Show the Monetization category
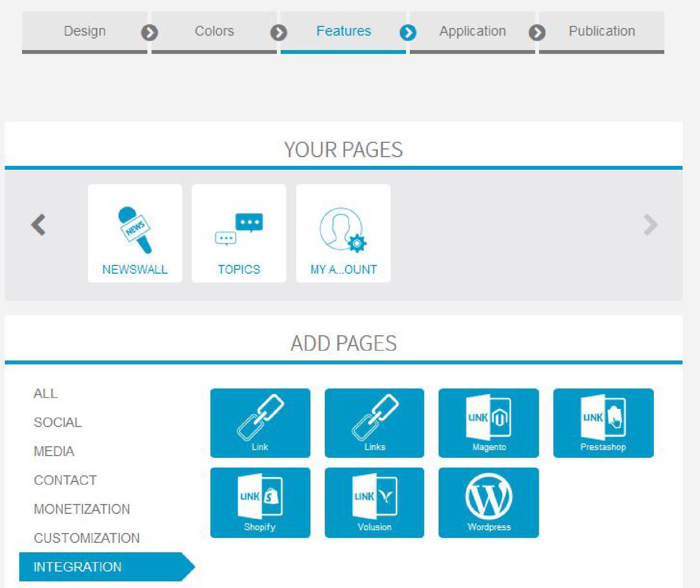The image size is (700, 588). click(x=82, y=509)
